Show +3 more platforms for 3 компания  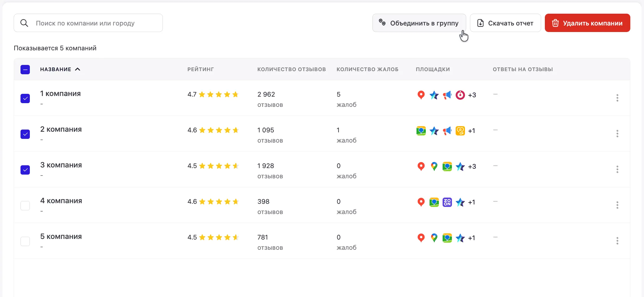click(472, 167)
